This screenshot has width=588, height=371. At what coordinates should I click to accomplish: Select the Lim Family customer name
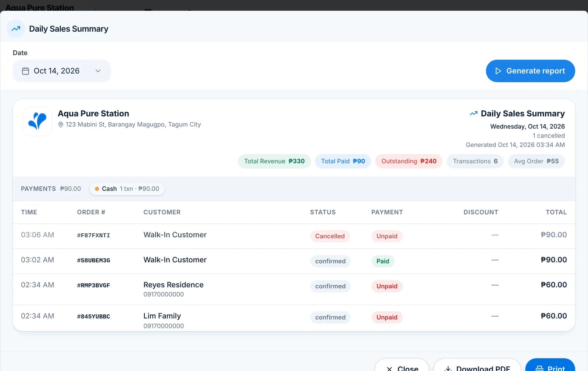pyautogui.click(x=162, y=316)
